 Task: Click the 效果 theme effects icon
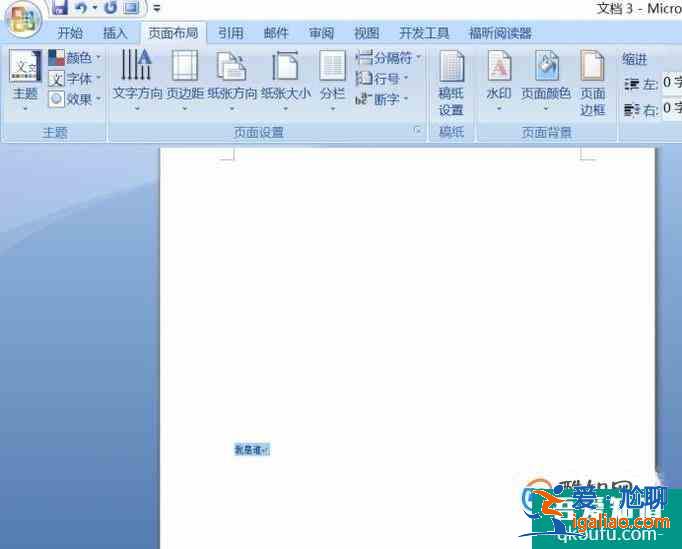56,99
